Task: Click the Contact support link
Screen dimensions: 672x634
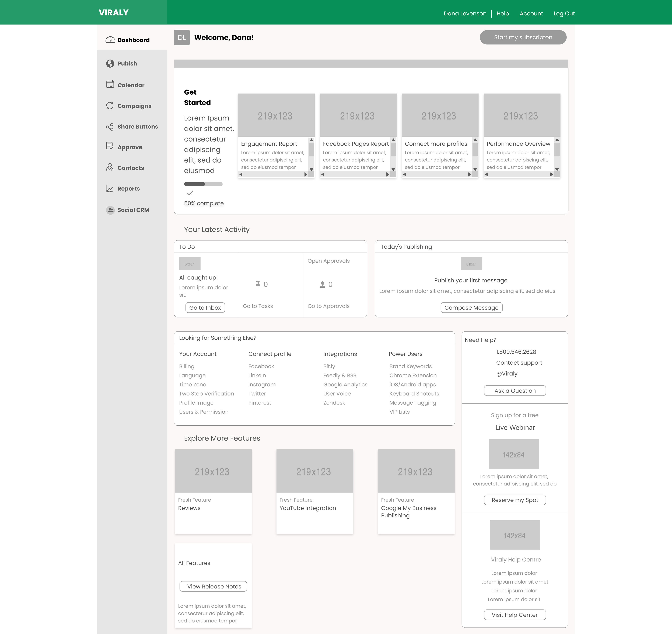Action: [x=519, y=362]
